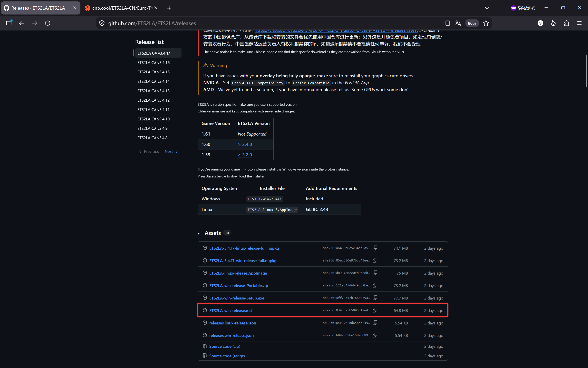Viewport: 588px width, 368px height.
Task: Open the cnb.cool mirror URL link
Action: click(336, 31)
